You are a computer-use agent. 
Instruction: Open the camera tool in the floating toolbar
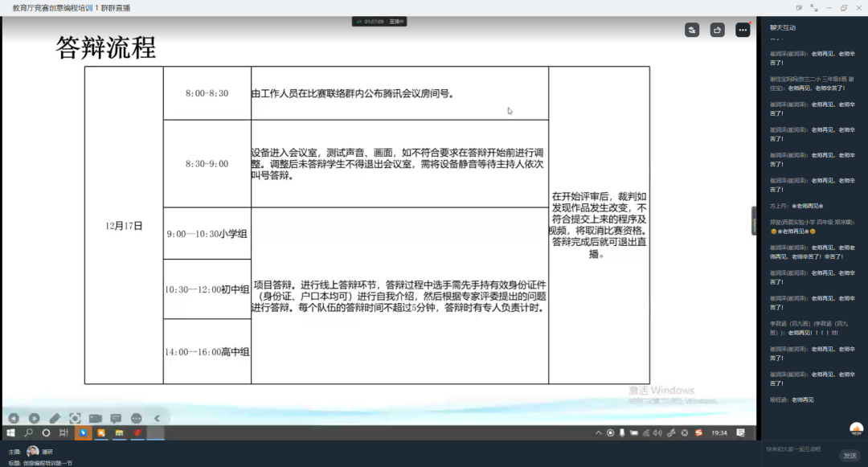[x=96, y=418]
